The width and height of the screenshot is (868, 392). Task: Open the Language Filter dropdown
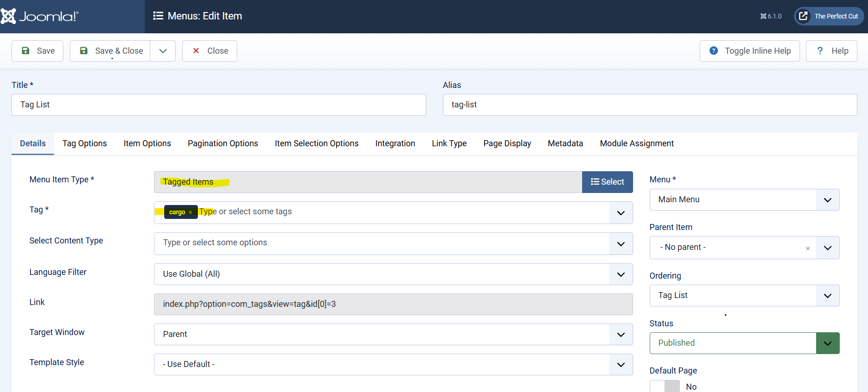click(x=394, y=274)
